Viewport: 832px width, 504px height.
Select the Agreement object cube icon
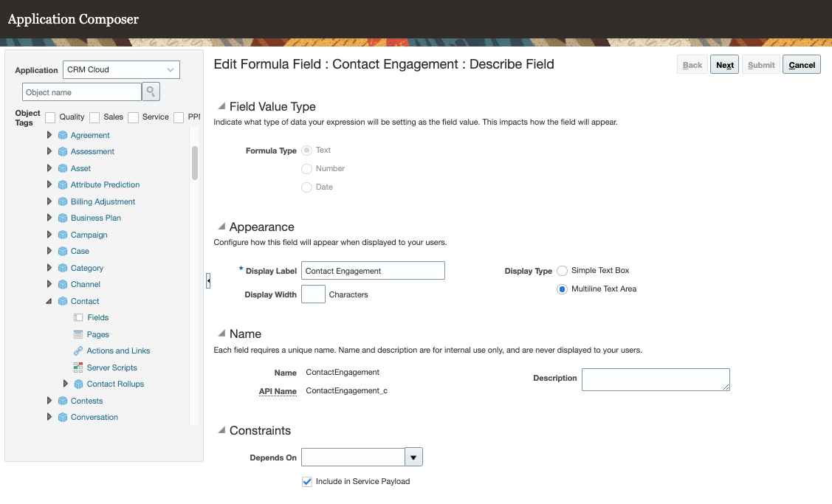pos(62,135)
